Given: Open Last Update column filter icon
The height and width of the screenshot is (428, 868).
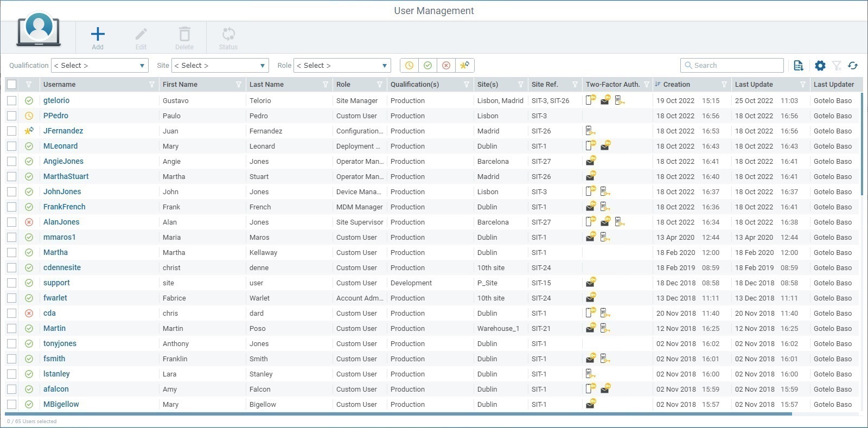Looking at the screenshot, I should pyautogui.click(x=803, y=85).
